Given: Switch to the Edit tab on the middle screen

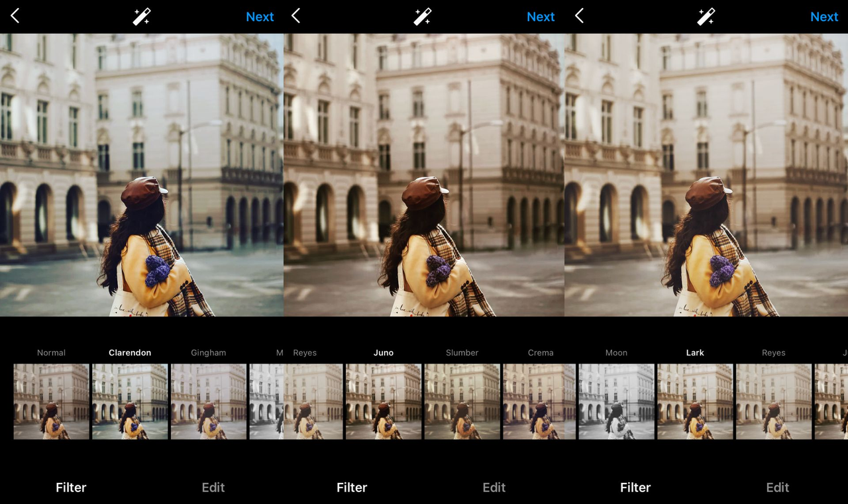Looking at the screenshot, I should tap(494, 487).
